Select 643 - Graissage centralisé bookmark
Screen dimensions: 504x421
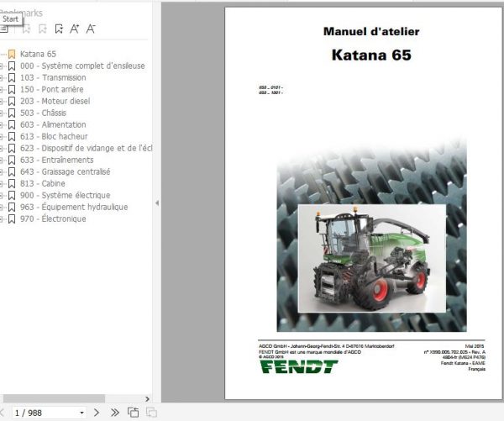point(65,171)
